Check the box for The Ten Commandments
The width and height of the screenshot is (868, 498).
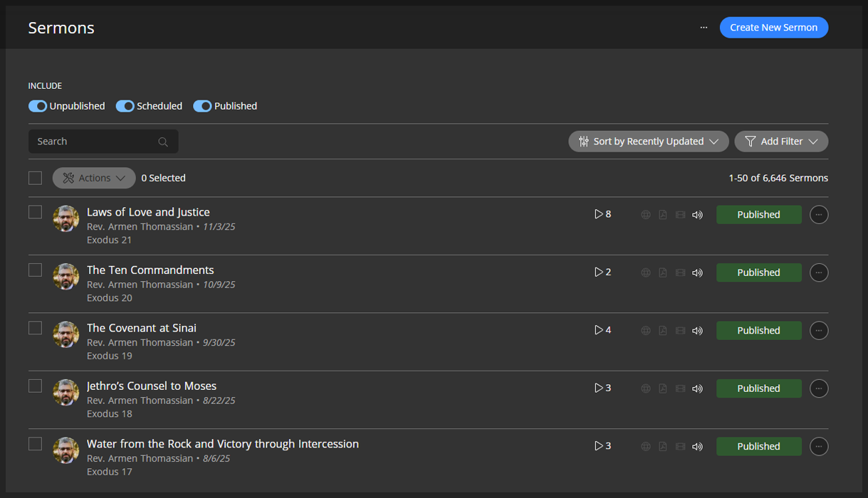35,270
